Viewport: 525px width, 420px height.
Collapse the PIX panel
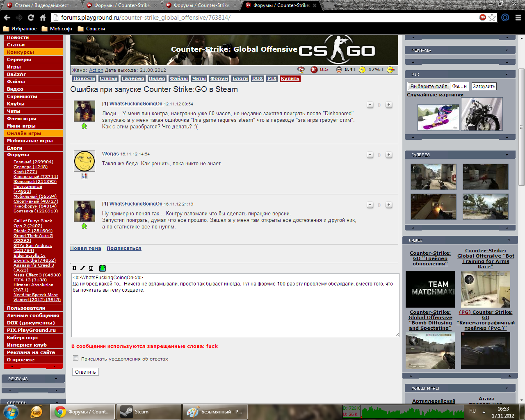[507, 75]
